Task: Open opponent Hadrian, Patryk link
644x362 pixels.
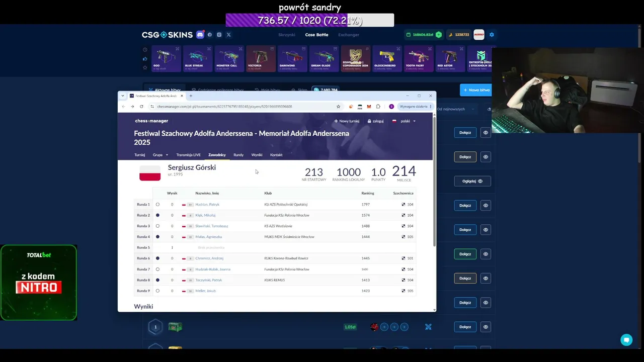Action: 207,205
